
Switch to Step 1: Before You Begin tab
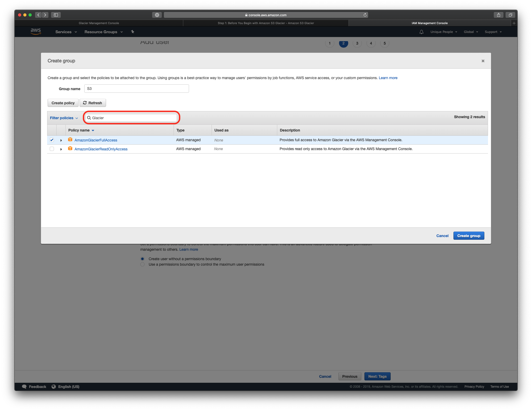[x=266, y=23]
